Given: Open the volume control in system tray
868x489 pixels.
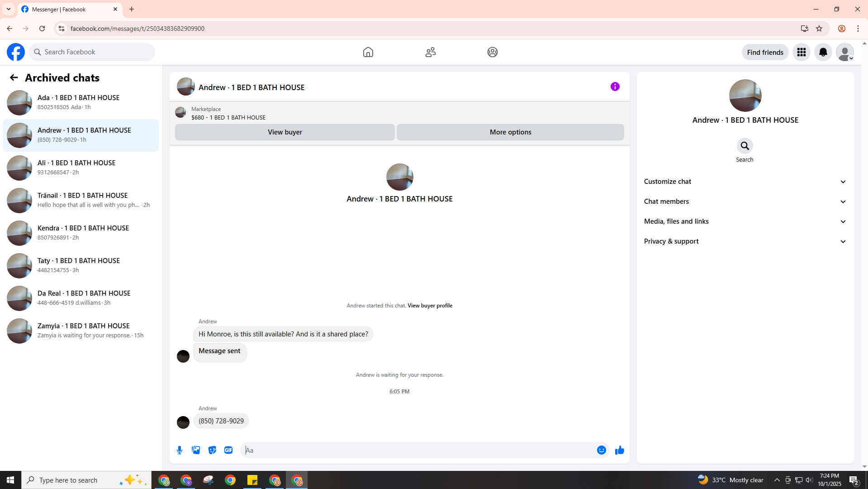Looking at the screenshot, I should coord(809,480).
